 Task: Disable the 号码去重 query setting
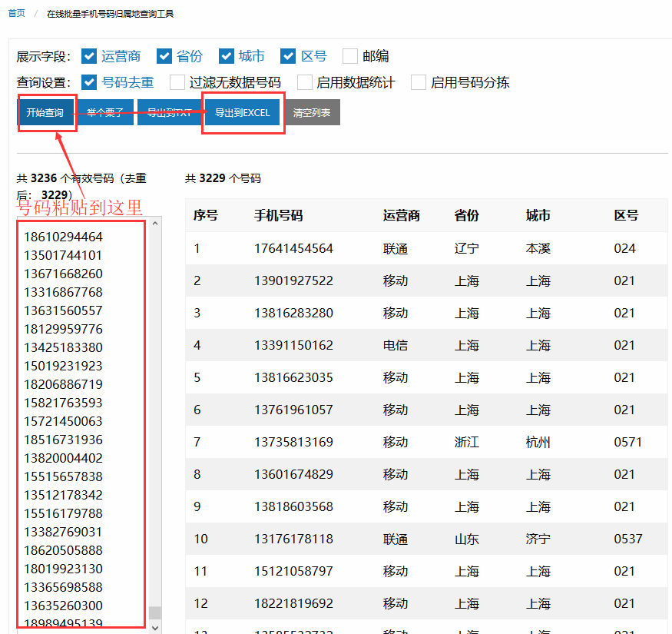tap(89, 82)
